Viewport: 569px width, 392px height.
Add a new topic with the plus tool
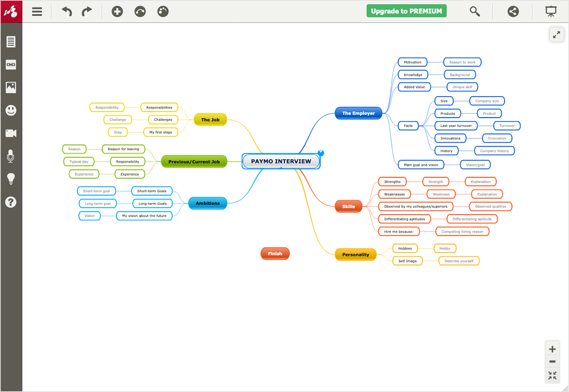(117, 11)
